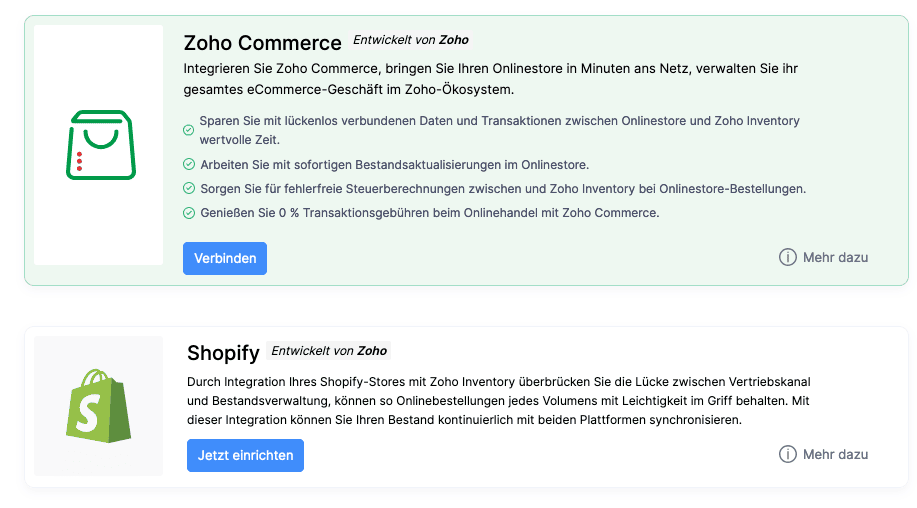This screenshot has width=917, height=508.
Task: Click Shopify description 'Durch Integration Ihres Shopify-Stores'
Action: point(499,401)
